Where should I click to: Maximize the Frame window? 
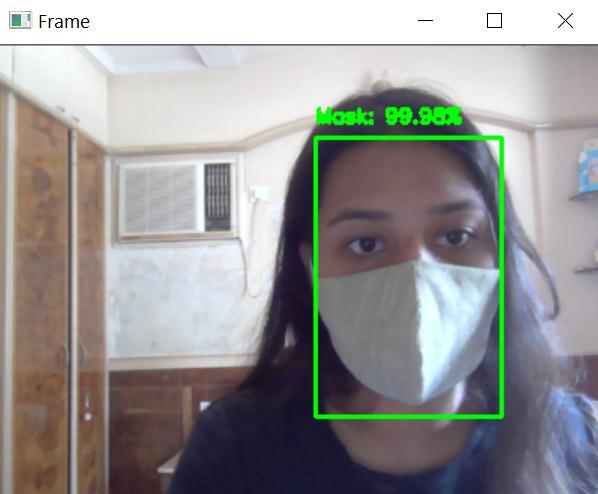coord(494,21)
